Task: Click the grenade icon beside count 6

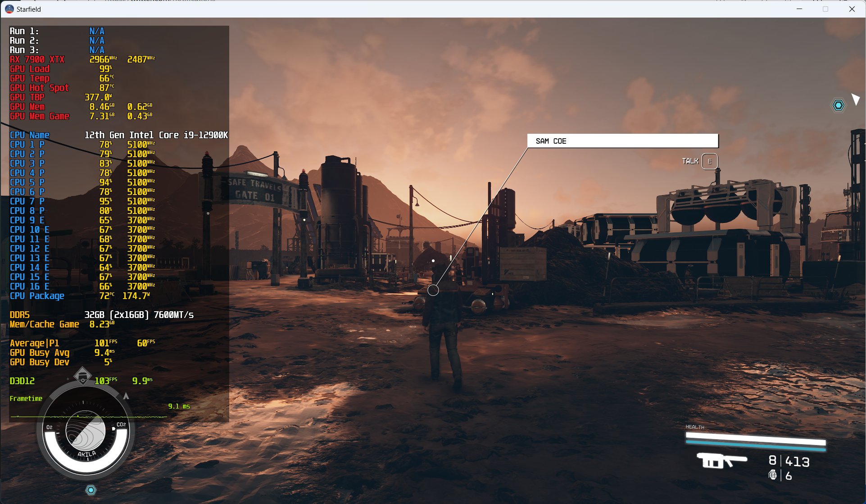Action: pyautogui.click(x=773, y=475)
